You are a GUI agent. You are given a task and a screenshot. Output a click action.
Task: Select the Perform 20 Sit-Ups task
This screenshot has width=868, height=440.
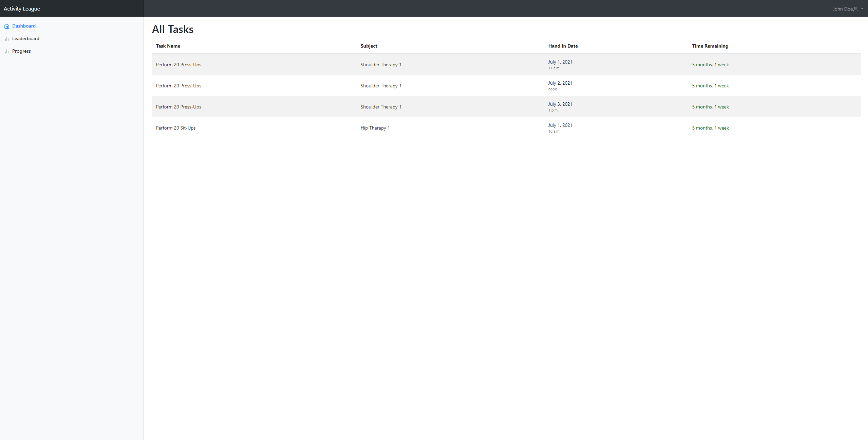click(x=176, y=128)
